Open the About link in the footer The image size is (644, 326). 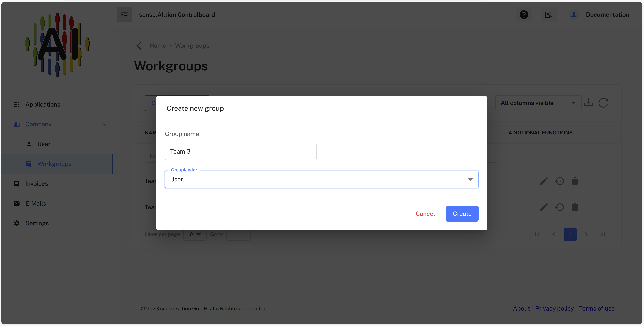(x=521, y=308)
